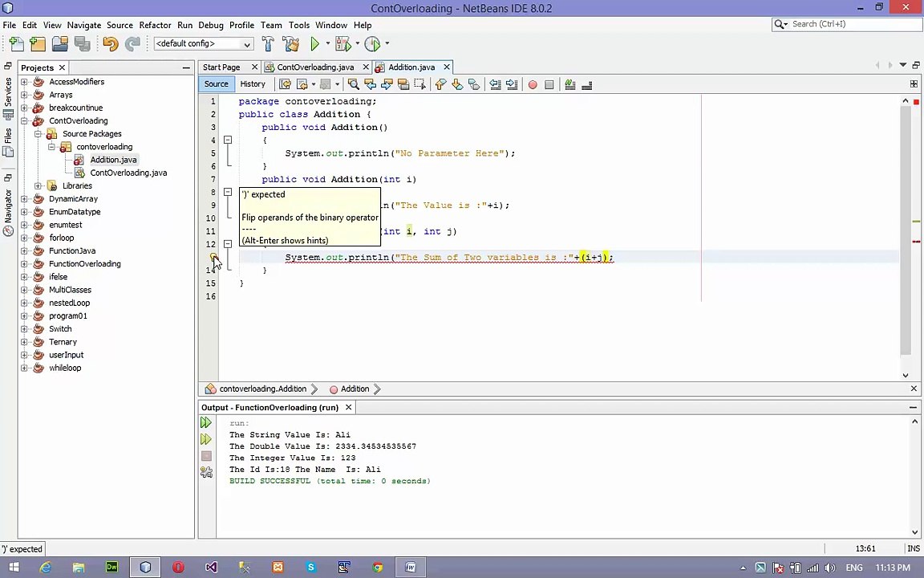The image size is (924, 578).
Task: Collapse code fold on line 8
Action: pos(228,192)
